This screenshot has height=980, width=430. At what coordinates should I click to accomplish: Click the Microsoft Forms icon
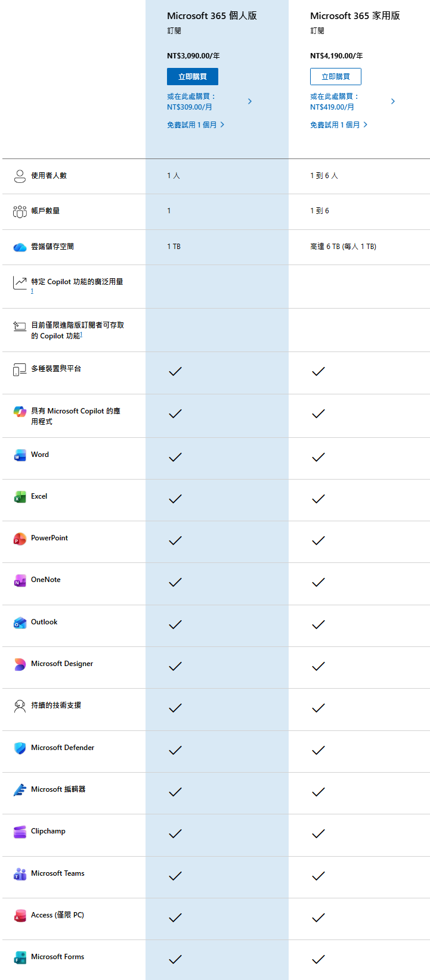pos(20,958)
